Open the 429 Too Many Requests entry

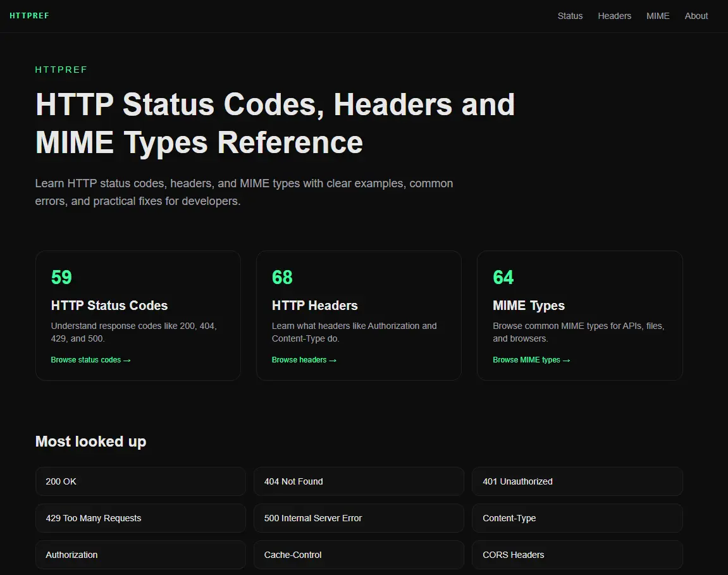pyautogui.click(x=140, y=518)
